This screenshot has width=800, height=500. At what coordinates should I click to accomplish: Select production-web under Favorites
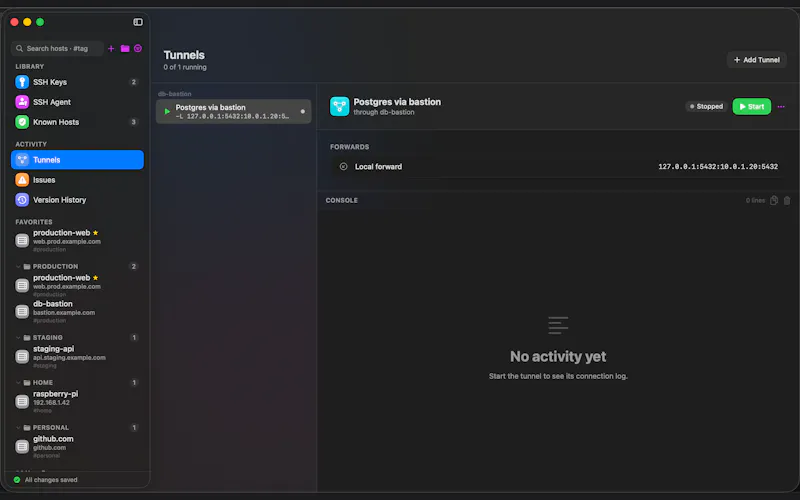click(77, 240)
